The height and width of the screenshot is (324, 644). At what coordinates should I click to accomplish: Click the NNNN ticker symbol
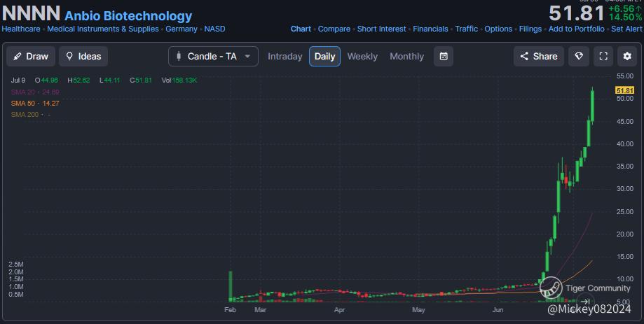(x=32, y=13)
